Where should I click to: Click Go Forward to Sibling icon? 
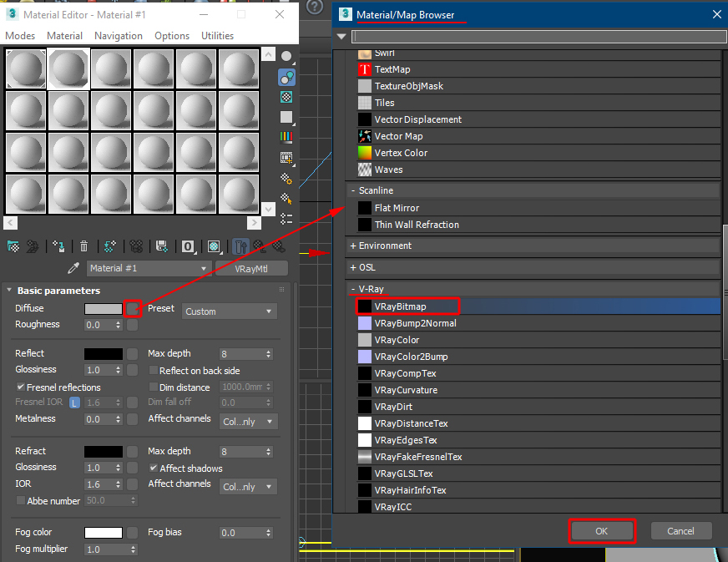point(279,246)
